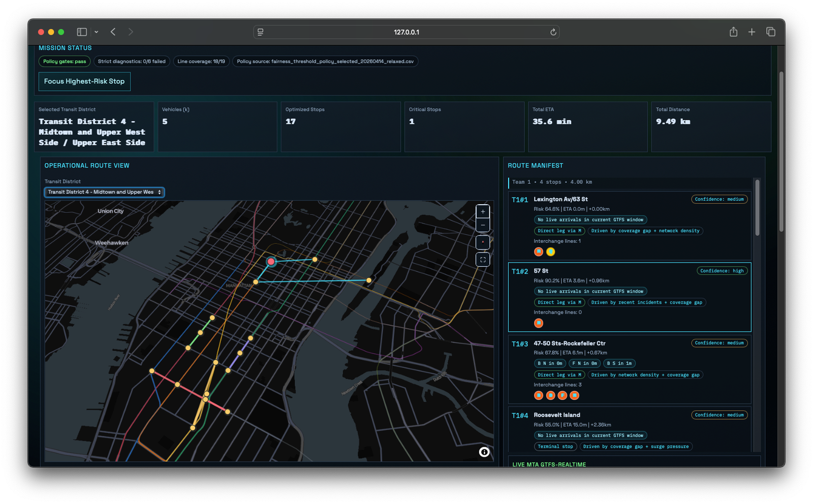Click the main page vertical scrollbar
813x504 pixels.
(781, 151)
